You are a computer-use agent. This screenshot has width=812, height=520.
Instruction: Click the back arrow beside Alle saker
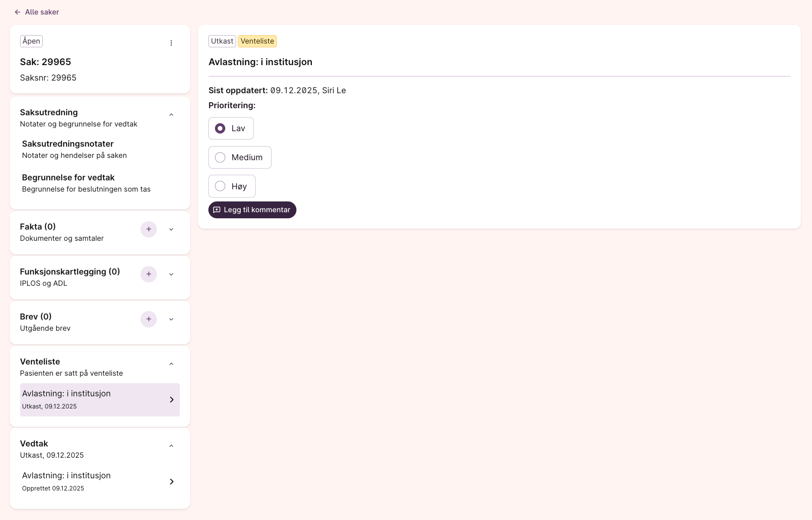(x=17, y=12)
